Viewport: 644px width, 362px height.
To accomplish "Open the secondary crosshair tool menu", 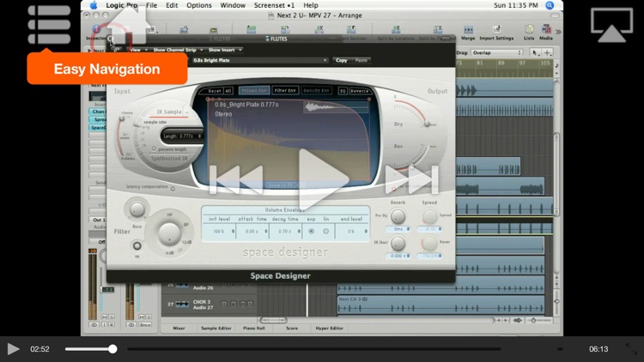I will pos(548,52).
